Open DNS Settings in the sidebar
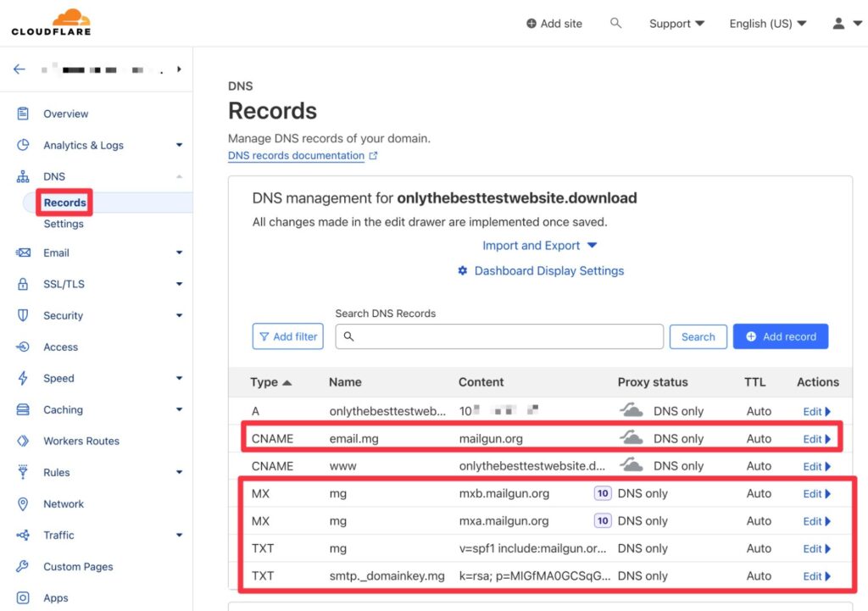Viewport: 868px width, 611px height. coord(64,224)
